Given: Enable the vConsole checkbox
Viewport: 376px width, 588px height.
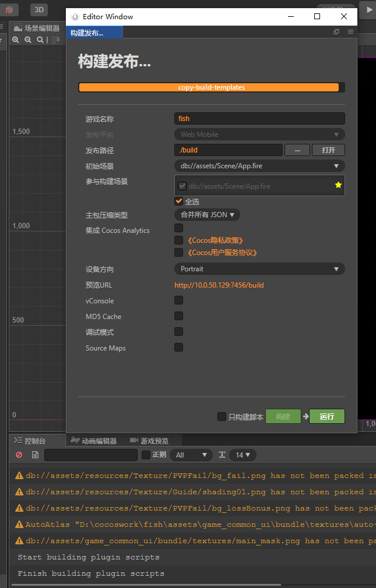Looking at the screenshot, I should click(179, 300).
